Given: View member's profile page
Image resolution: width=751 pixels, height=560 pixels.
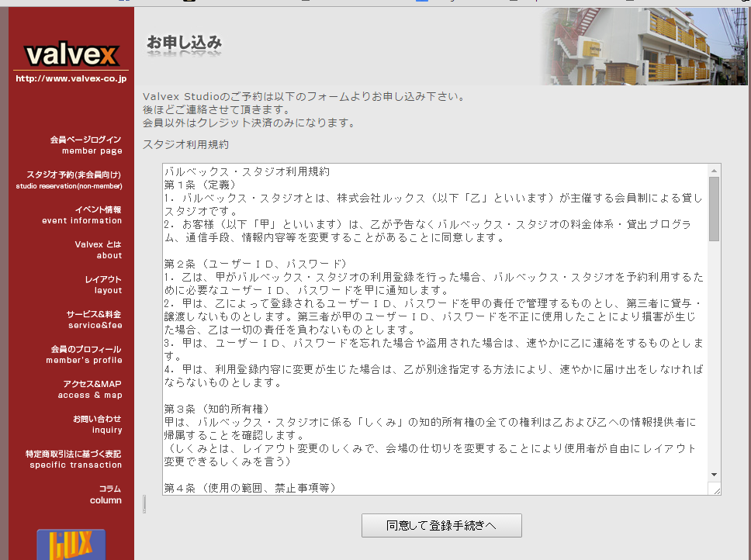Looking at the screenshot, I should click(85, 354).
